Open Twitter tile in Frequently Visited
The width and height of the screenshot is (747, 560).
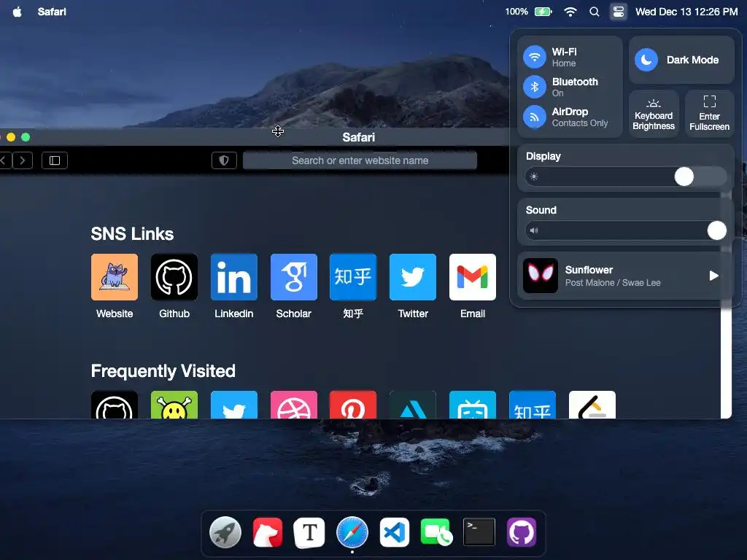(x=234, y=405)
